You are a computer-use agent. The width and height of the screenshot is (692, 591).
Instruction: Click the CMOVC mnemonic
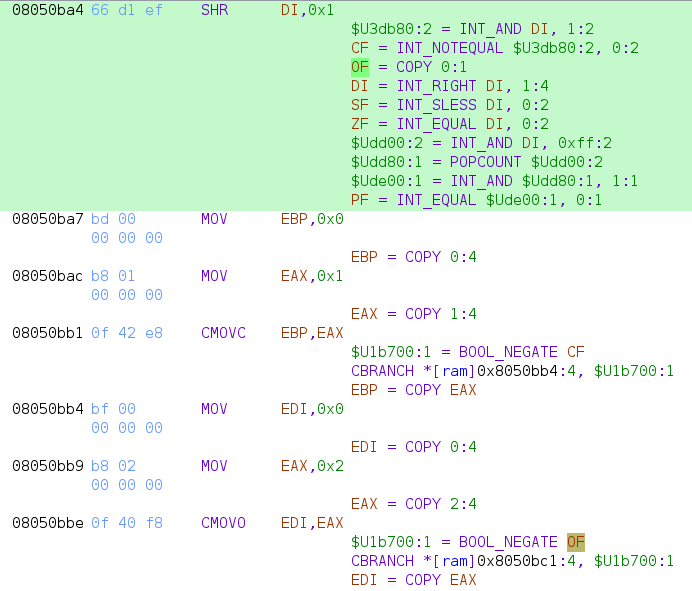[223, 333]
